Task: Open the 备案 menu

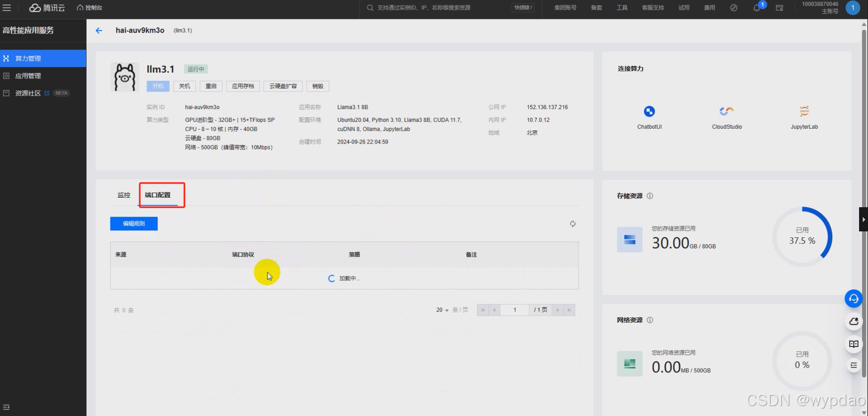Action: point(596,8)
